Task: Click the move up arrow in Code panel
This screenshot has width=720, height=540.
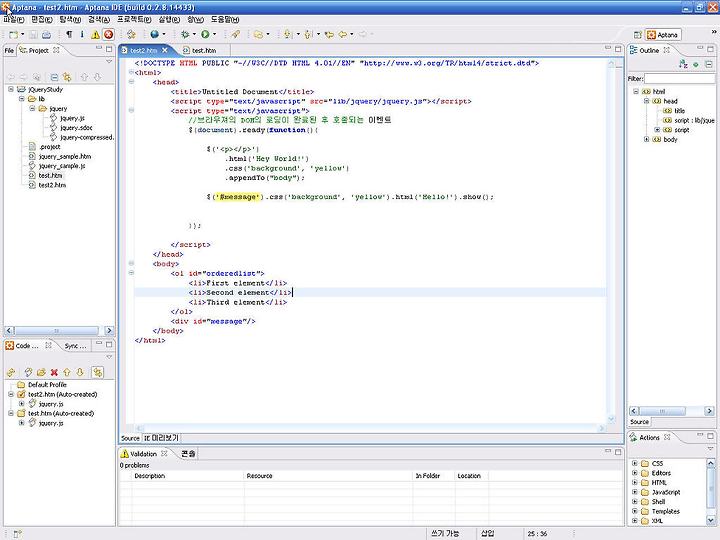Action: pos(67,372)
